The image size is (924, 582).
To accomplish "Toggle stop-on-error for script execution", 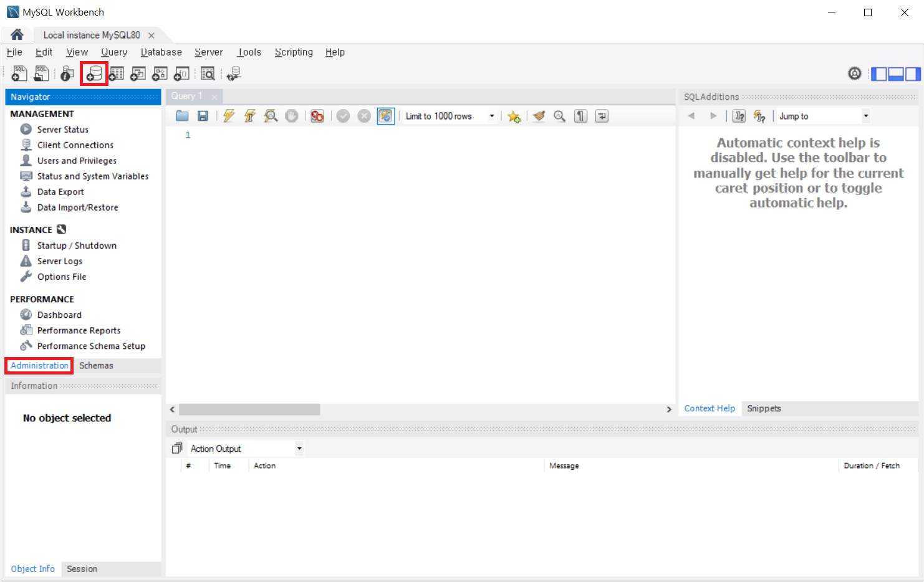I will (x=317, y=116).
